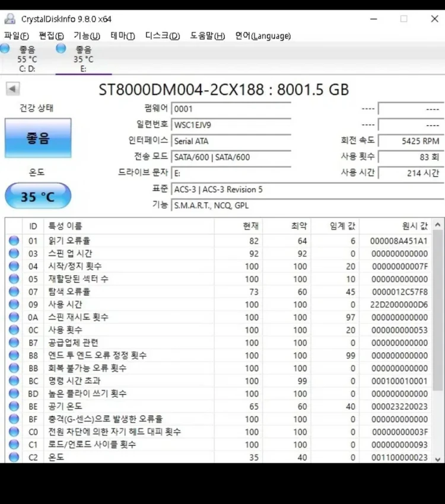Click the status orb for attribute C0
This screenshot has height=504, width=445.
14,432
